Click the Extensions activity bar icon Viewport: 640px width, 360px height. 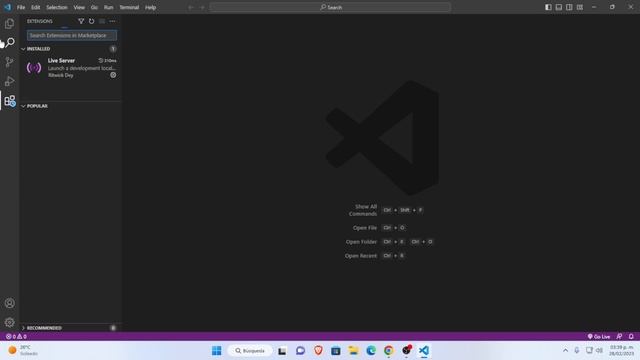coord(9,101)
